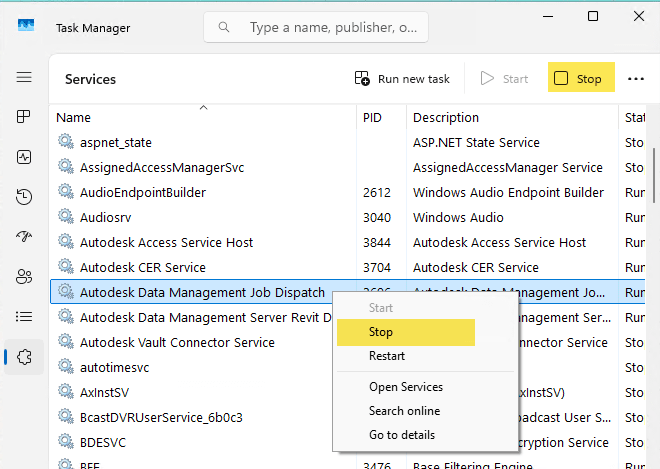Click the gear icon beside AudioEndpointBuilder
Image resolution: width=660 pixels, height=469 pixels.
(x=66, y=191)
